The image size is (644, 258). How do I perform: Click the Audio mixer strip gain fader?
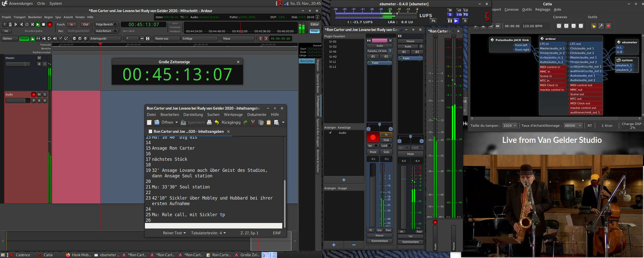pos(373,196)
